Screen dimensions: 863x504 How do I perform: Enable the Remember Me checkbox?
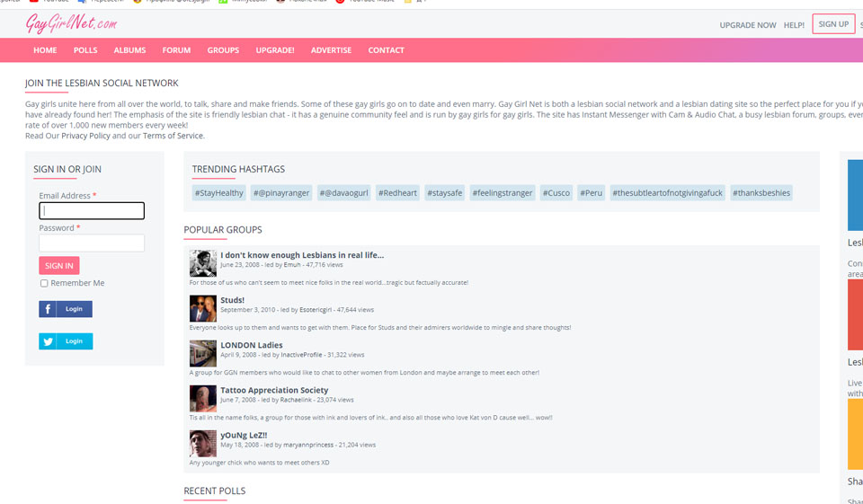click(44, 283)
